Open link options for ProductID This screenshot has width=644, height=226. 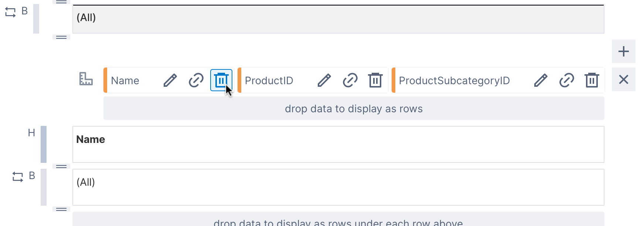point(350,80)
